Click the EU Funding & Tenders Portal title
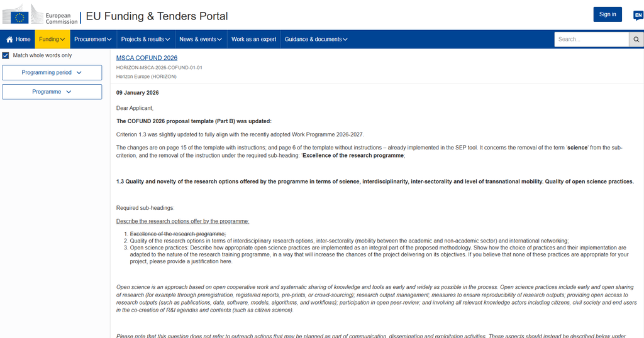 coord(157,16)
